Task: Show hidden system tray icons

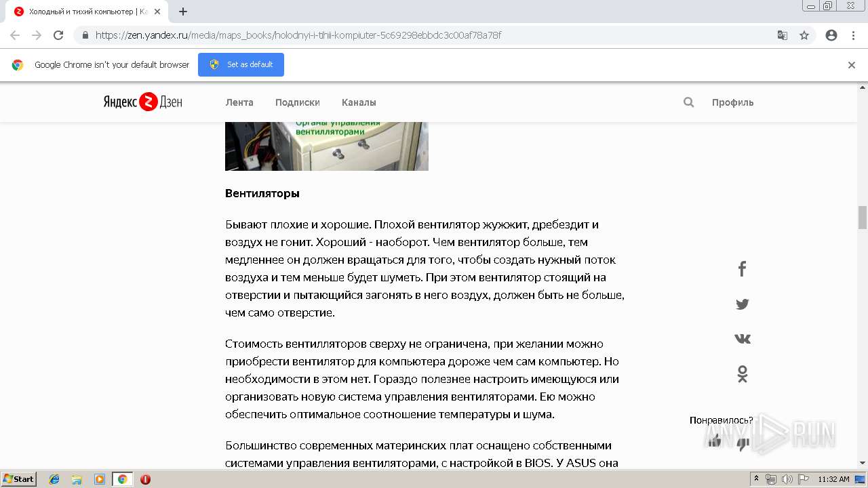Action: [757, 479]
